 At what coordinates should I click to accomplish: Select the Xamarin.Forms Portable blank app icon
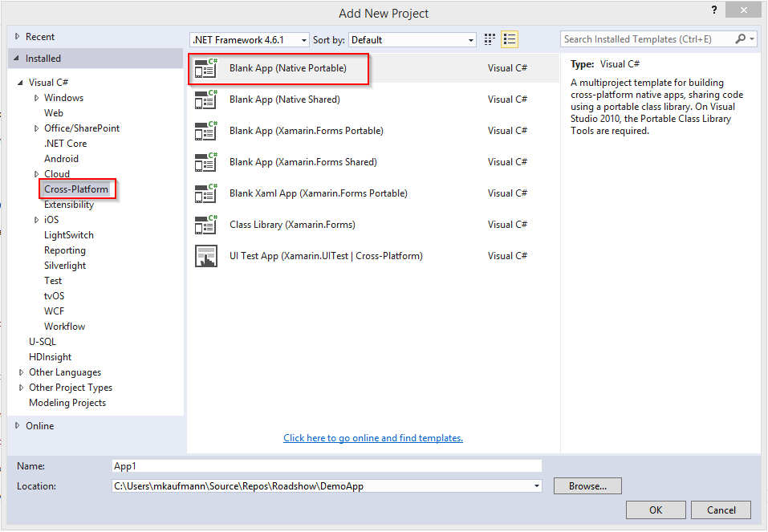[x=206, y=131]
